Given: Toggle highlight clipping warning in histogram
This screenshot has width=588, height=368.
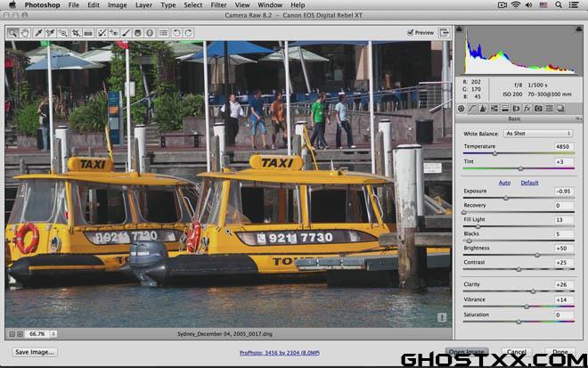Looking at the screenshot, I should (x=578, y=29).
